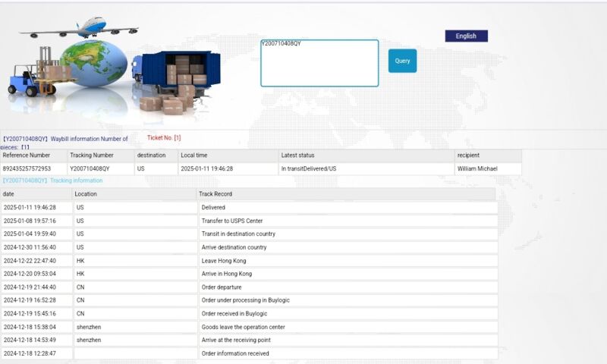607x364 pixels.
Task: Click Arrive at the receiving point
Action: (236, 340)
